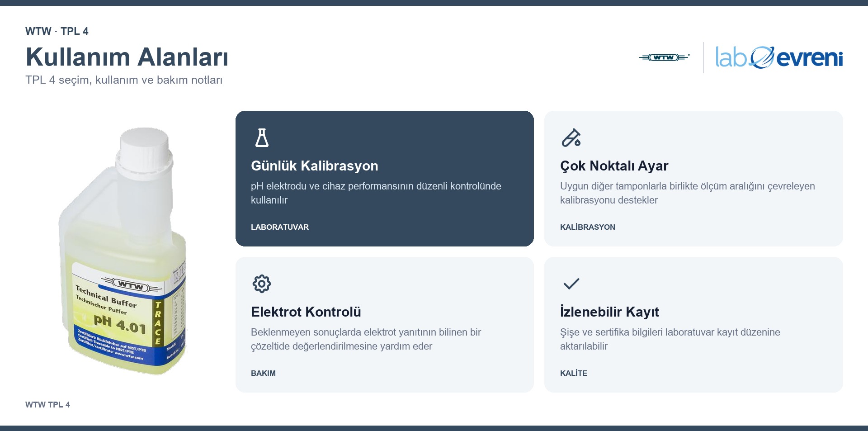Click the 'WTW · TPL 4' header label
Image resolution: width=868 pixels, height=431 pixels.
coord(57,31)
